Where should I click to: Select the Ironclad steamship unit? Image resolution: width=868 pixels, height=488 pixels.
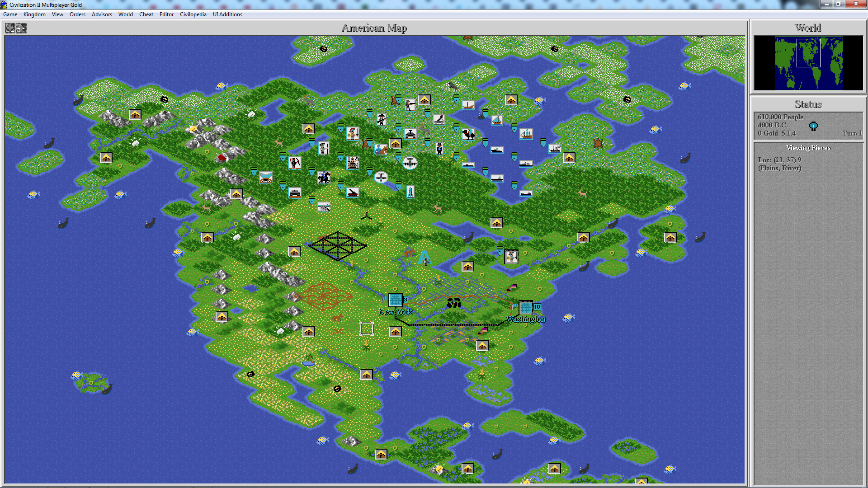pos(555,149)
